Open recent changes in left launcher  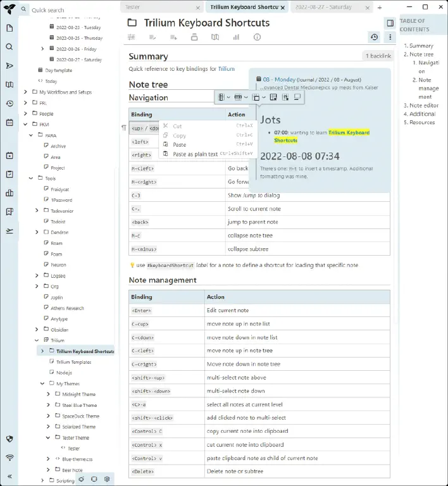tap(9, 104)
